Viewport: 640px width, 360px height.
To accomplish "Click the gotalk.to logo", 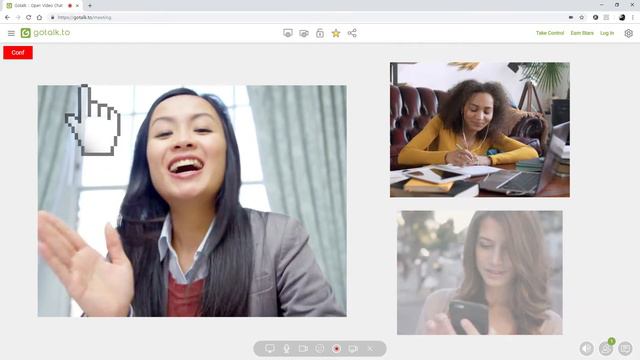I will pyautogui.click(x=45, y=33).
